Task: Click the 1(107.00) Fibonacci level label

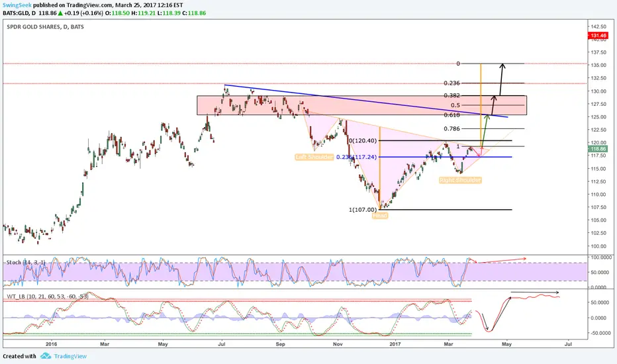Action: click(x=363, y=210)
